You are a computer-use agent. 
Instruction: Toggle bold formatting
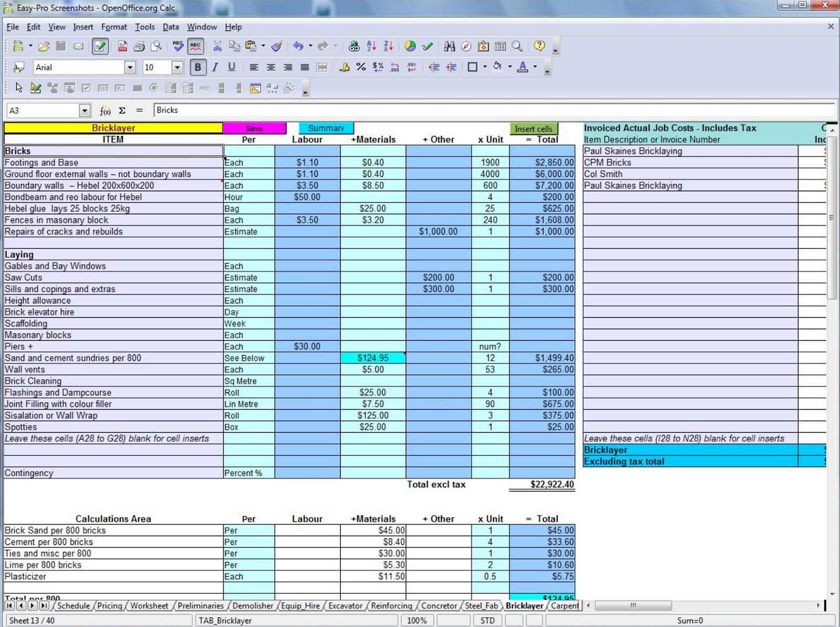coord(198,67)
